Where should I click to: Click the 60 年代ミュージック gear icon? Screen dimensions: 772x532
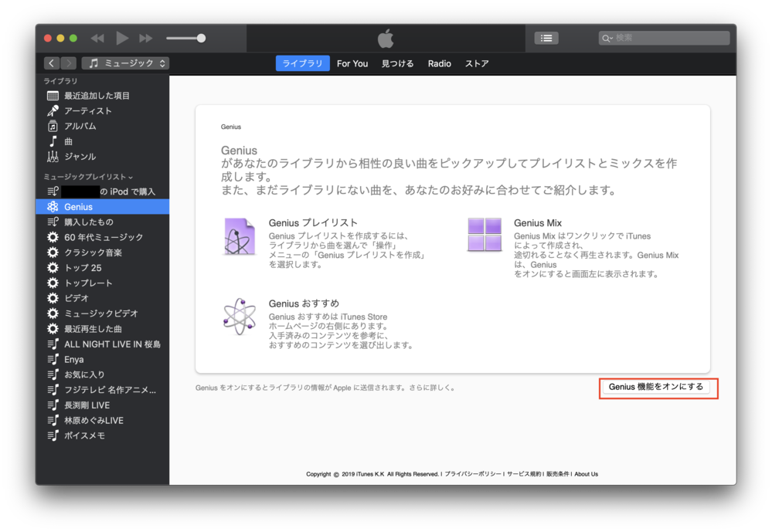[53, 237]
